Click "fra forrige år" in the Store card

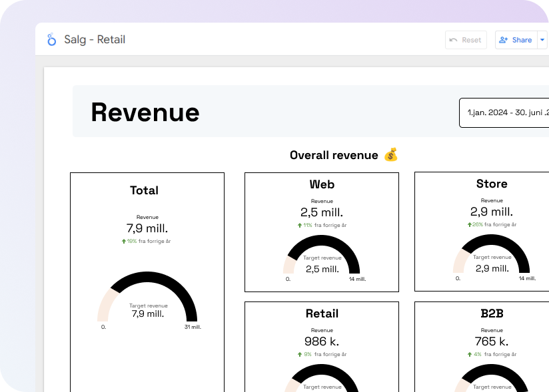point(500,224)
